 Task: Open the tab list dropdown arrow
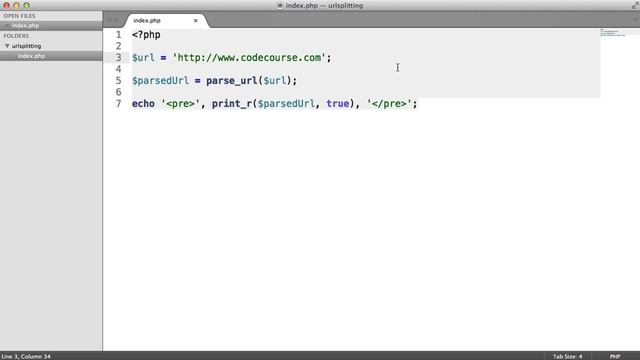(635, 20)
